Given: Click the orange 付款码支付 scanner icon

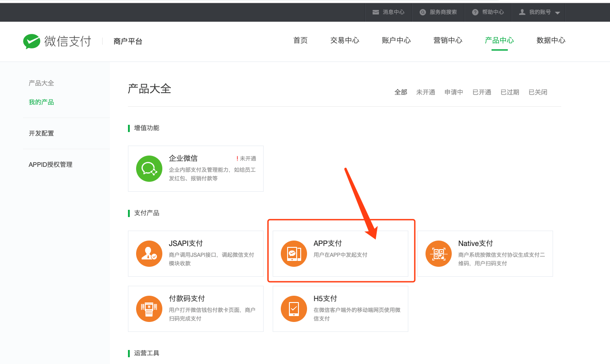Looking at the screenshot, I should [149, 309].
